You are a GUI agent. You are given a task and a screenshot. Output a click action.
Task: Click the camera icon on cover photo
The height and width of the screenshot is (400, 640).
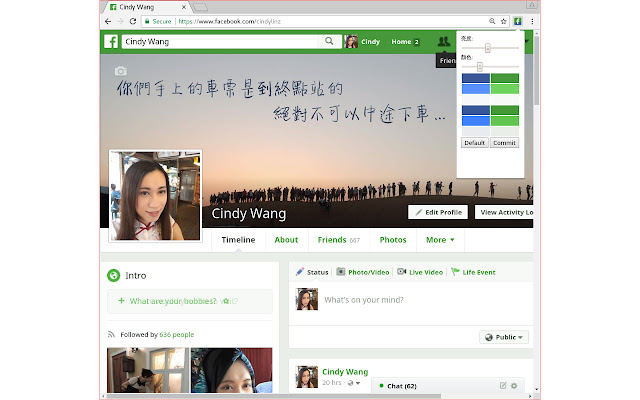pos(120,71)
